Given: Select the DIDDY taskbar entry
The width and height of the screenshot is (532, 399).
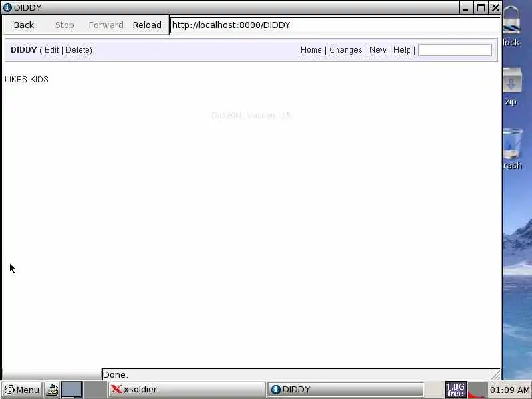Looking at the screenshot, I should (345, 390).
